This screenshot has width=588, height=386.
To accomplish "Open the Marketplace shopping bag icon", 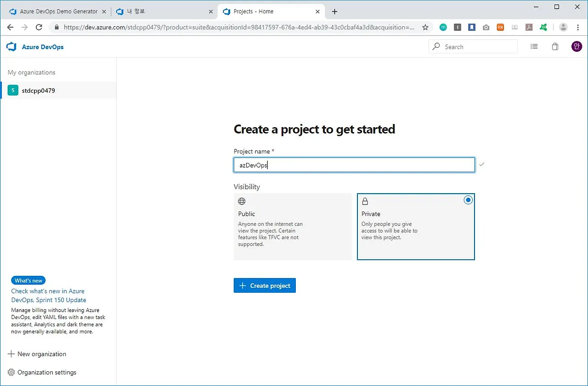I will (x=555, y=46).
